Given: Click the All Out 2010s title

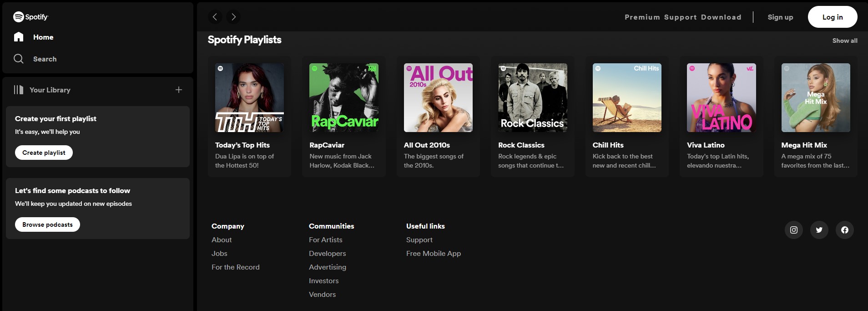Looking at the screenshot, I should coord(427,145).
